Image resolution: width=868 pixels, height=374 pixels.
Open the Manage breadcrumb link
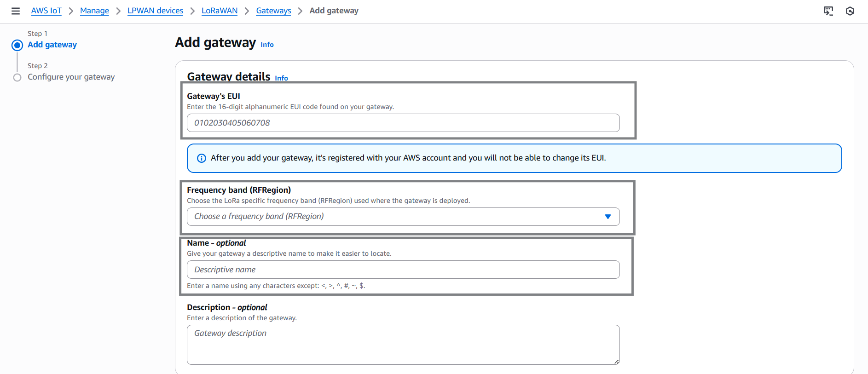[x=94, y=11]
